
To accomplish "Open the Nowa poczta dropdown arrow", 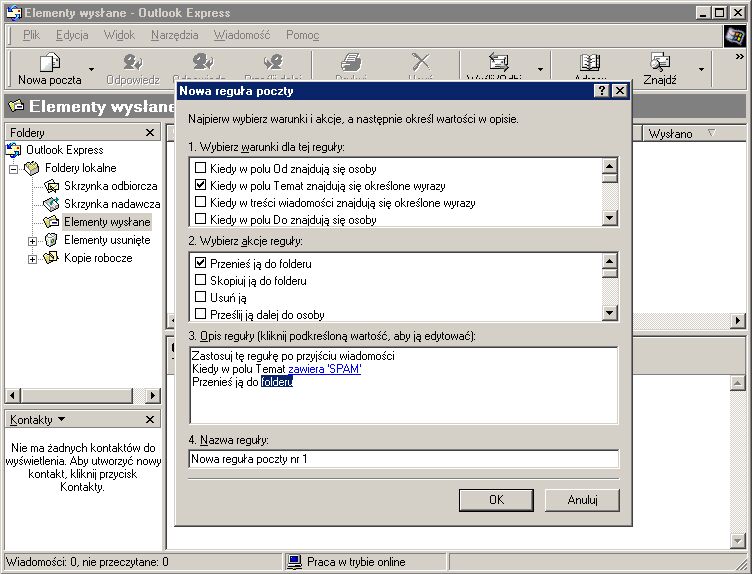I will [91, 70].
